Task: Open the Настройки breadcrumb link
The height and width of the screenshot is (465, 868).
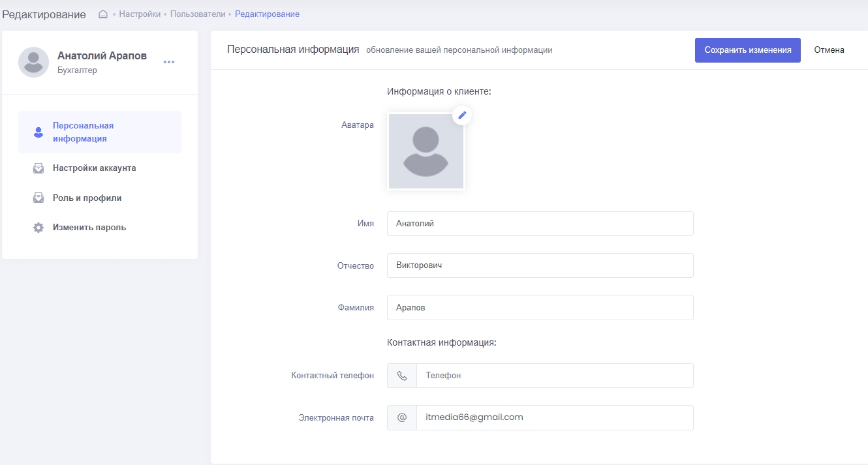Action: pos(140,14)
